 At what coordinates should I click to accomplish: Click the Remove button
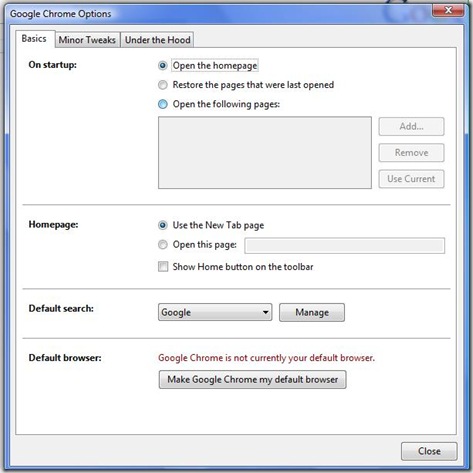coord(411,153)
